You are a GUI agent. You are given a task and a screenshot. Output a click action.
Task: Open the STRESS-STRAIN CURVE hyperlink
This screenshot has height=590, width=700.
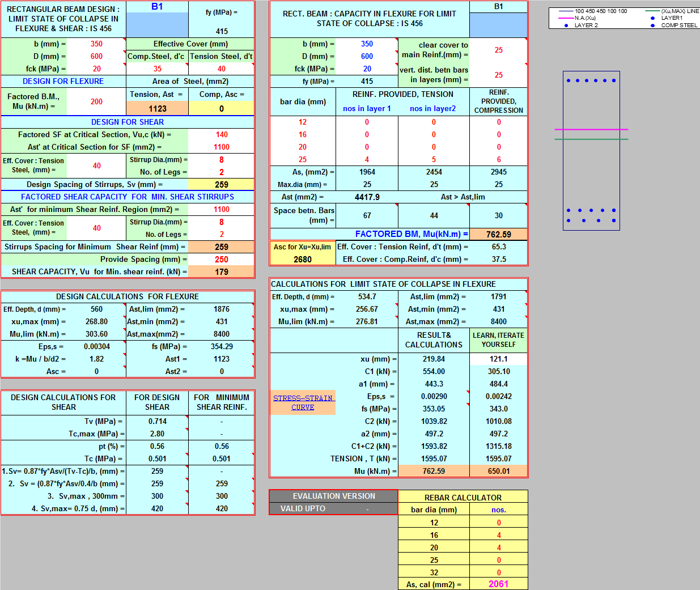point(303,402)
